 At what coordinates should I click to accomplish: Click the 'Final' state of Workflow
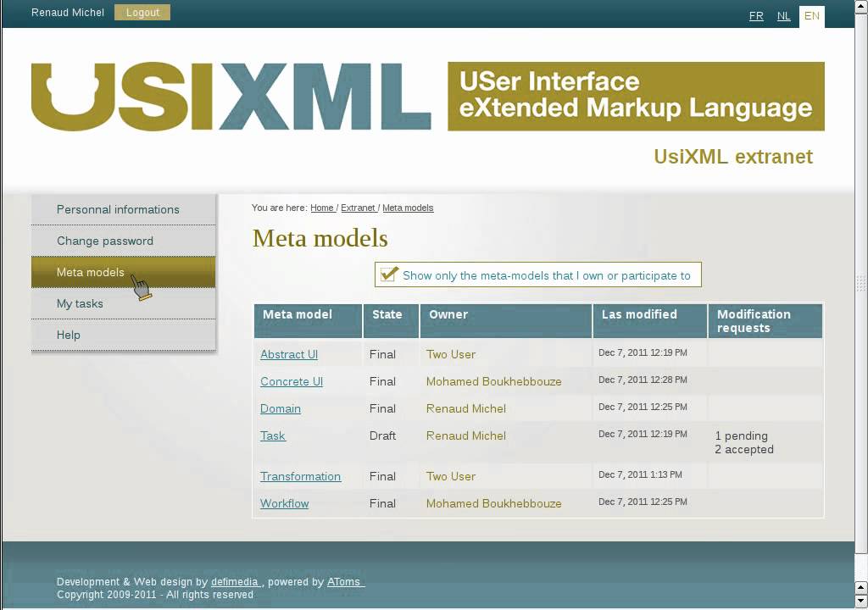pos(382,503)
